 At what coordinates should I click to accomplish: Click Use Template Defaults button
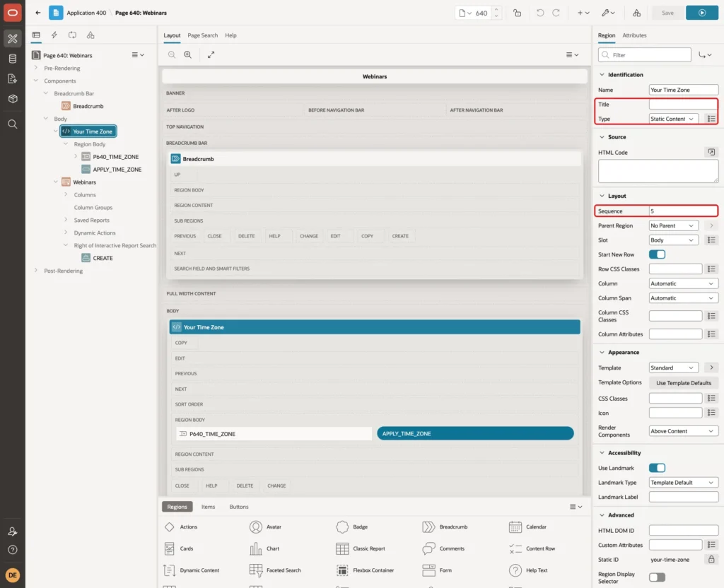pos(684,382)
